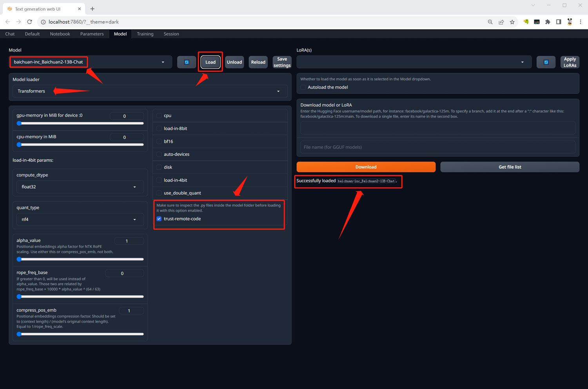This screenshot has width=588, height=389.
Task: Click the Hugging Face model path input field
Action: (438, 128)
